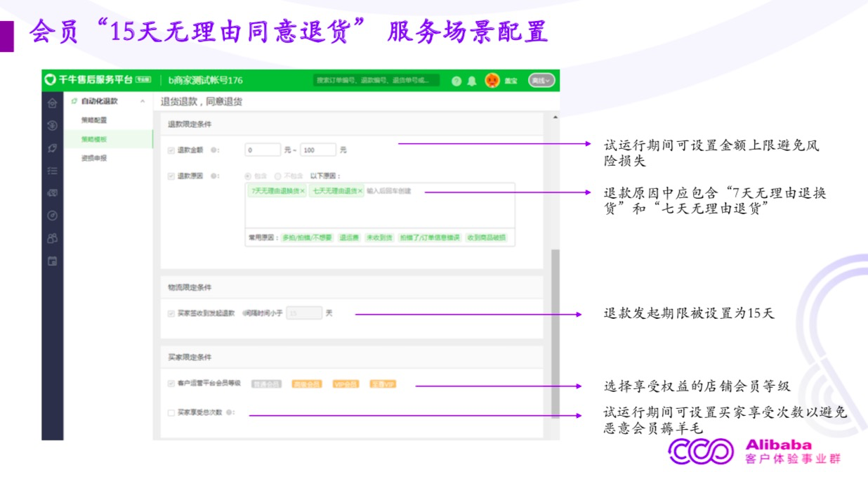Screen dimensions: 868x484
Task: Toggle the 退款原因 checkbox
Action: point(171,176)
